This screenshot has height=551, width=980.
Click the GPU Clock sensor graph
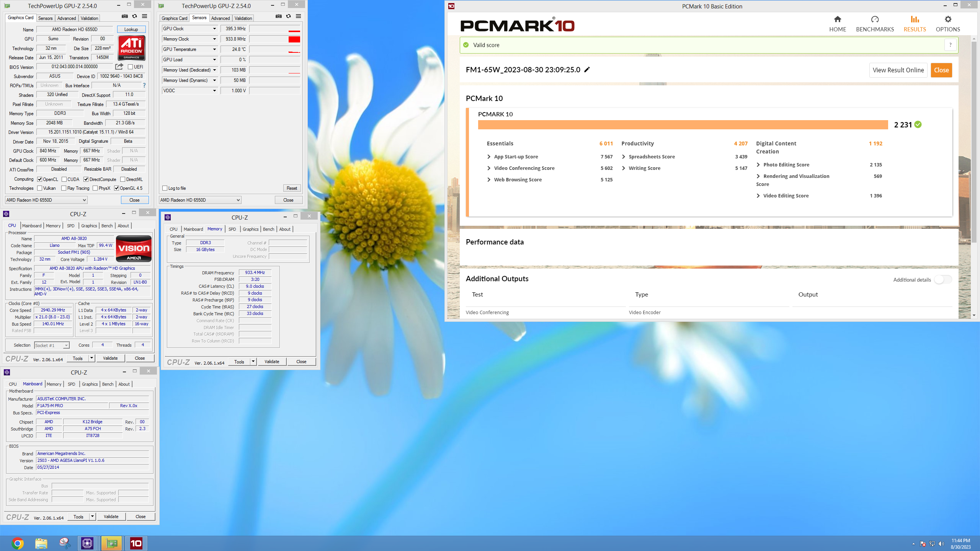click(275, 29)
